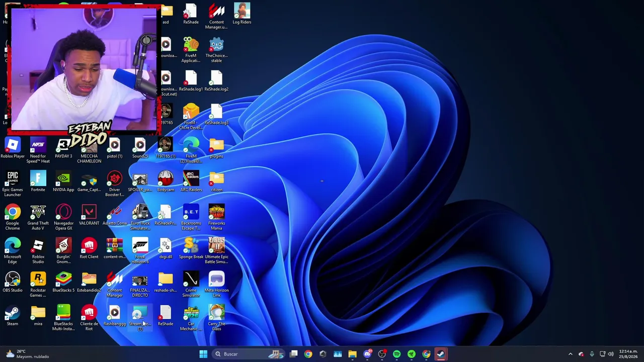This screenshot has width=644, height=362.
Task: Open the NVIDIA App desktop icon
Action: (x=63, y=182)
